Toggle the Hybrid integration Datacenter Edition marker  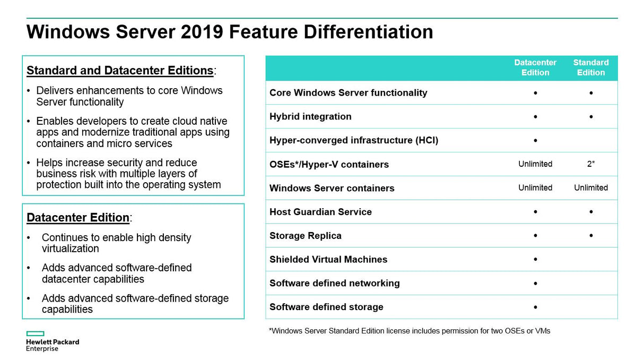pos(535,116)
